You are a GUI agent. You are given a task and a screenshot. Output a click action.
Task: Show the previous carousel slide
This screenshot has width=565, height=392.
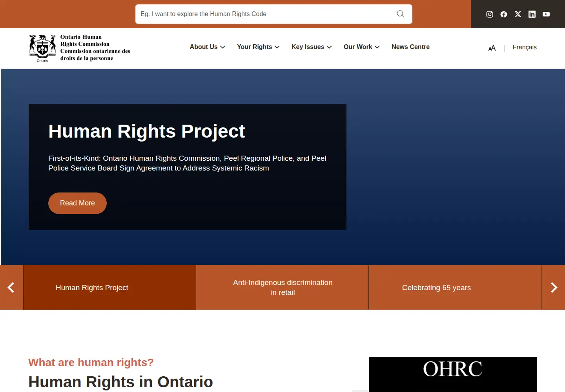pyautogui.click(x=11, y=287)
